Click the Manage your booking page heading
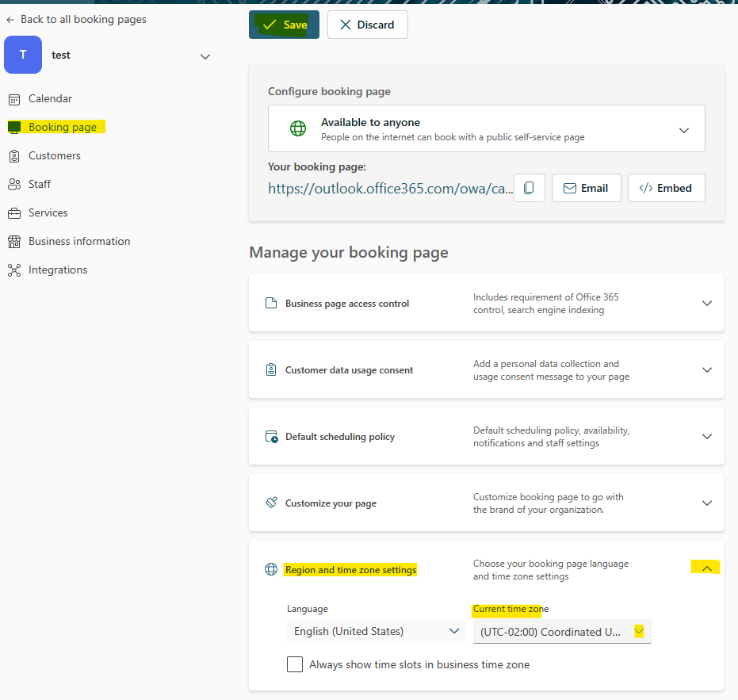 [x=349, y=253]
